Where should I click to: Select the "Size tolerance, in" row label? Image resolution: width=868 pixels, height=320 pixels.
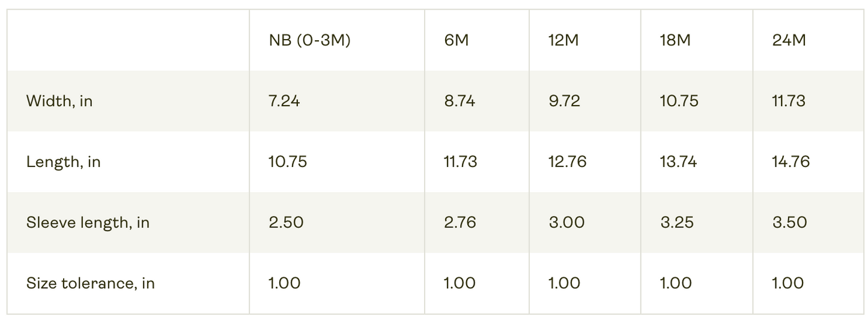coord(90,283)
